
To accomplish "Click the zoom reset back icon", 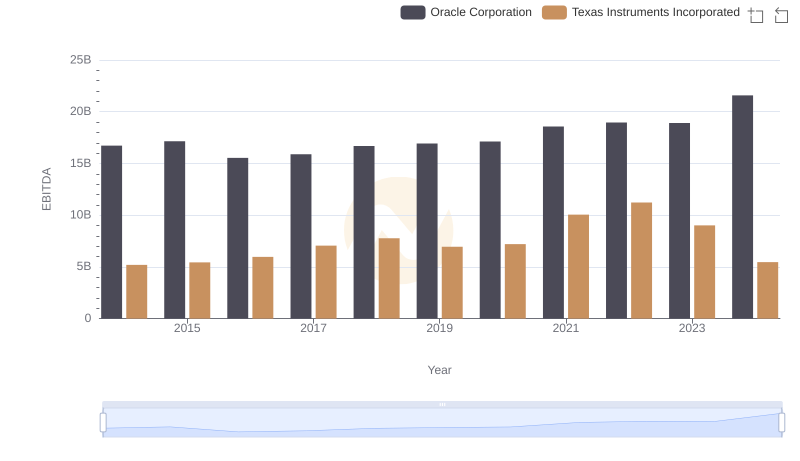I will [x=781, y=15].
